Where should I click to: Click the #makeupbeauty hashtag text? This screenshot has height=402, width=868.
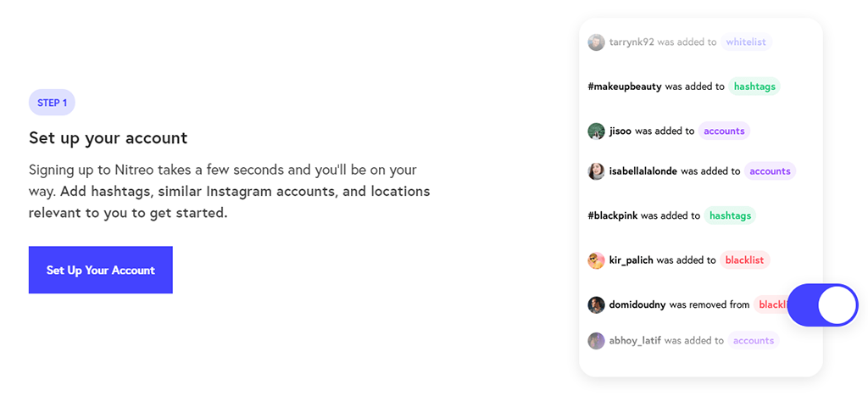tap(625, 87)
